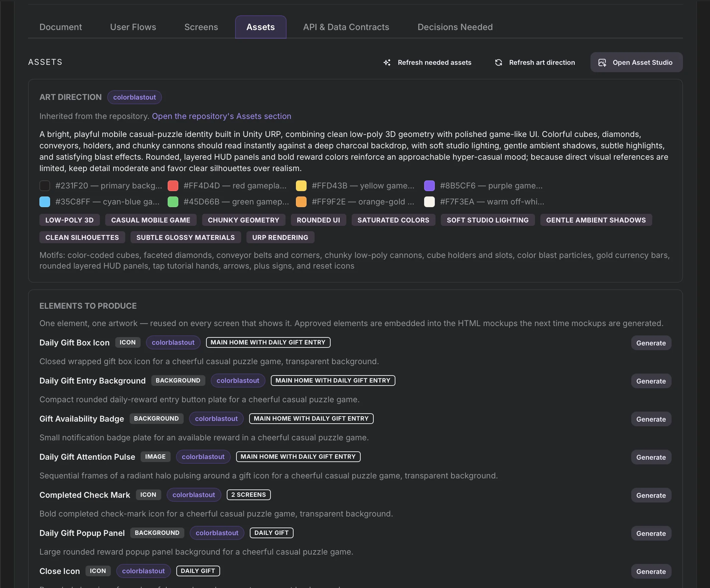Select the #231F20 primary background swatch
The width and height of the screenshot is (710, 588).
click(x=45, y=186)
